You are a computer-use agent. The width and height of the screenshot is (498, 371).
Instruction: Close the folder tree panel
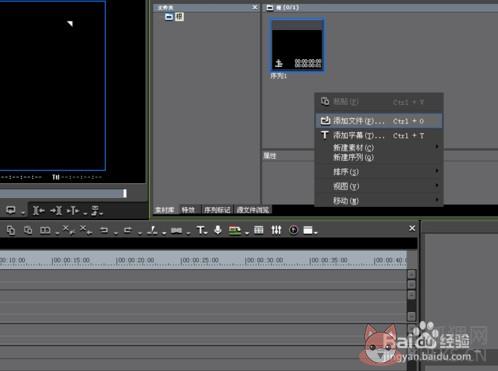[255, 7]
